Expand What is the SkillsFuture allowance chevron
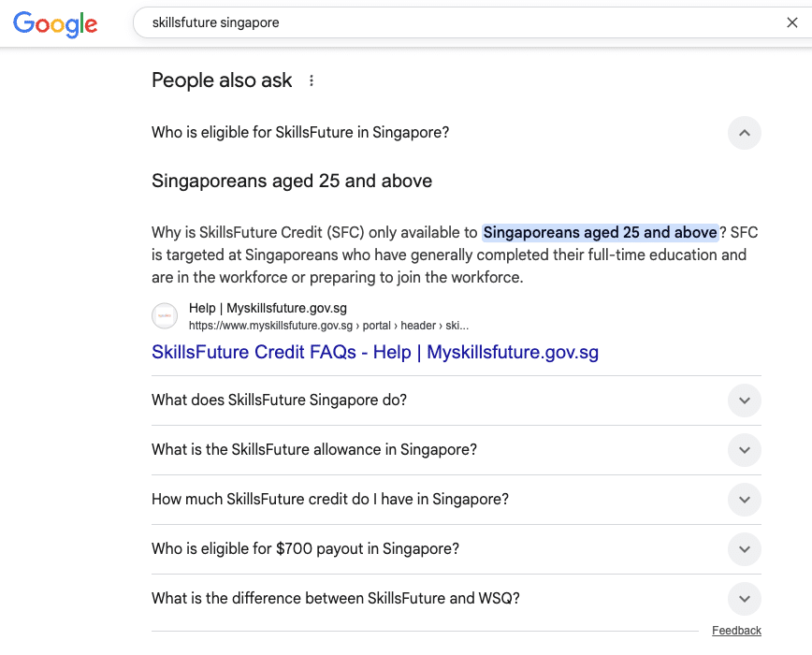 tap(744, 450)
